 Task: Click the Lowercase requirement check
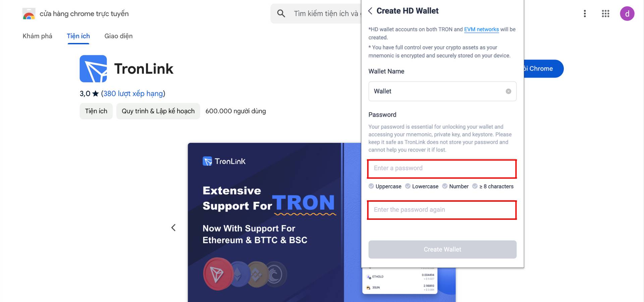[408, 186]
